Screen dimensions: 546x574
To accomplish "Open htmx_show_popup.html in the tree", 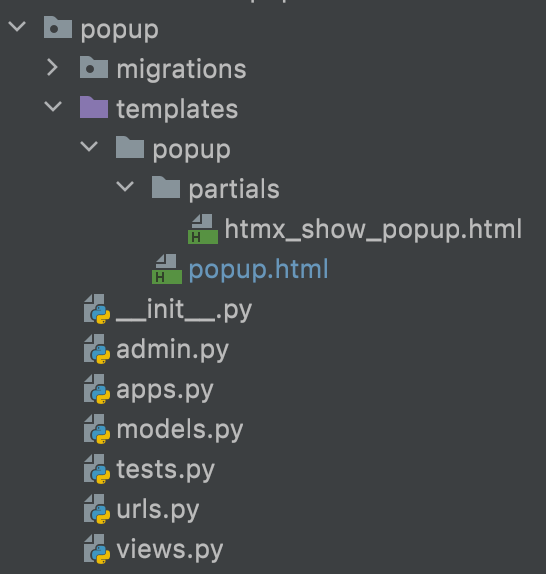I will click(373, 229).
